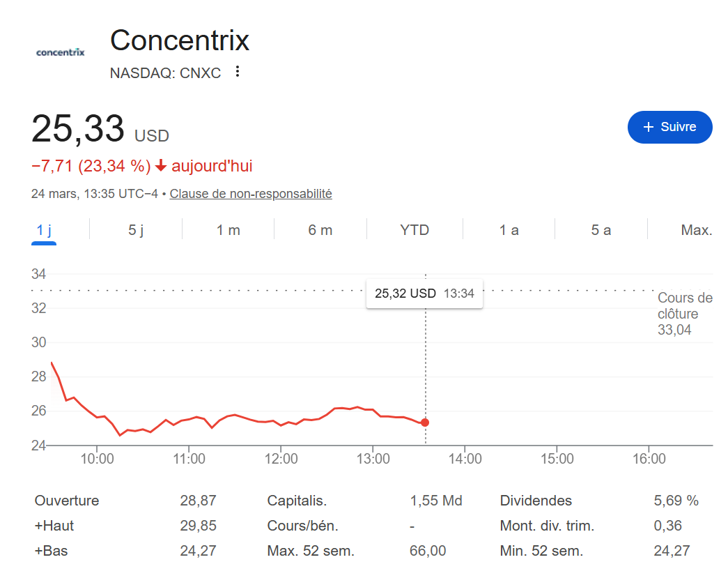This screenshot has height=578, width=728.
Task: Click the red current-price dot on the chart
Action: [425, 423]
